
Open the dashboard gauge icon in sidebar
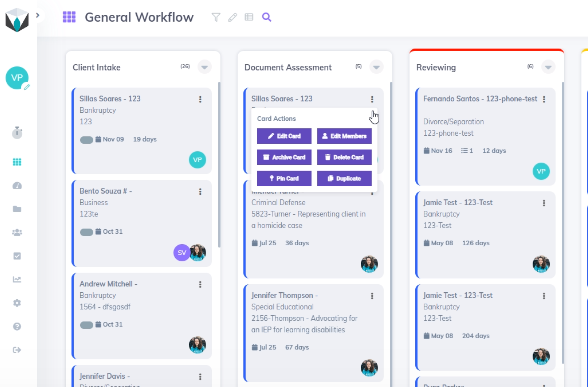17,186
